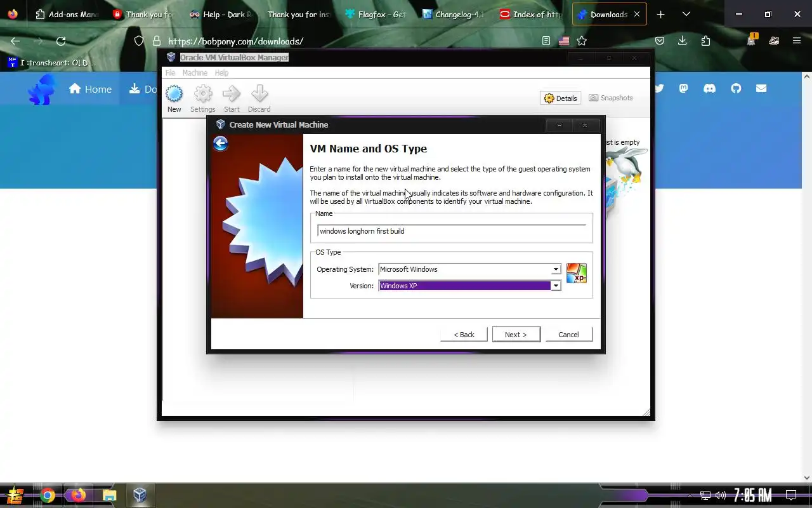Reload the bobpony.com page
This screenshot has width=812, height=508.
(61, 41)
